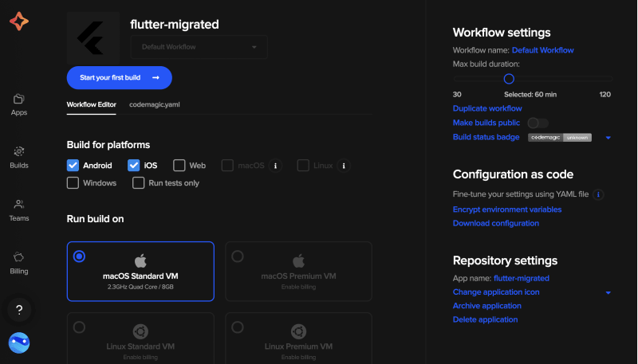The height and width of the screenshot is (364, 638).
Task: Click the flutter-migrated page title
Action: 175,25
